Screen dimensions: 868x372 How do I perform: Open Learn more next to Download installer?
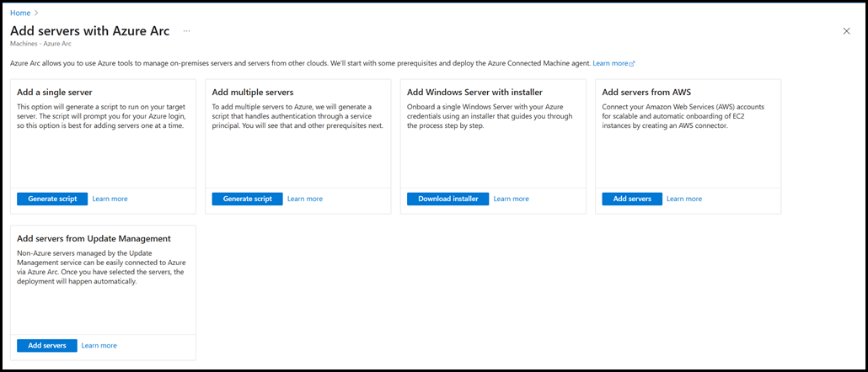click(511, 199)
